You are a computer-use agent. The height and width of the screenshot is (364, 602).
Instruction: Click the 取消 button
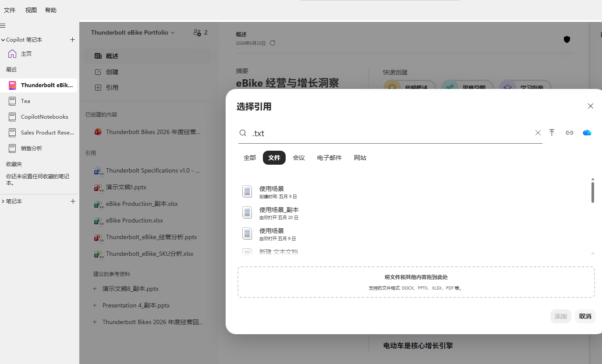click(585, 316)
